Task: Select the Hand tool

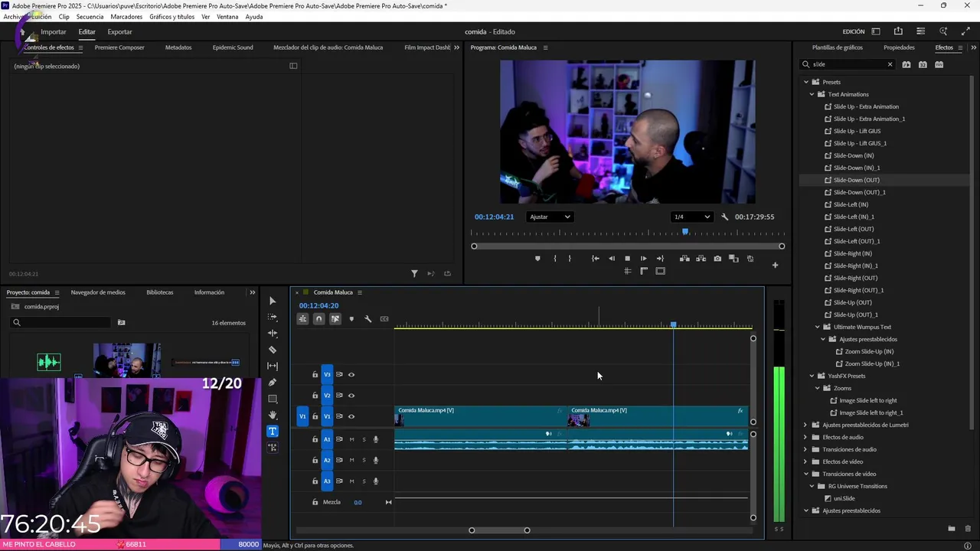Action: tap(273, 415)
